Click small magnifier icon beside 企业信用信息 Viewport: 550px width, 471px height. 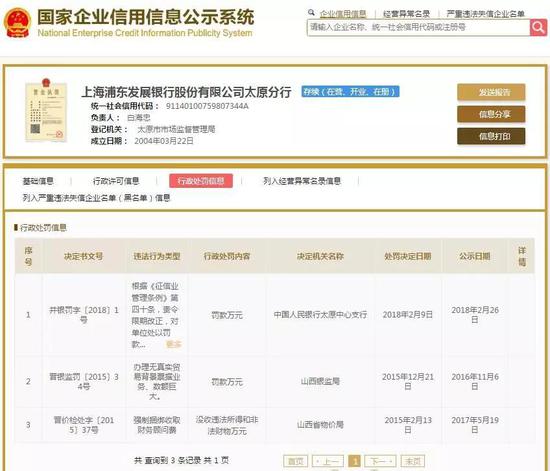tap(311, 13)
